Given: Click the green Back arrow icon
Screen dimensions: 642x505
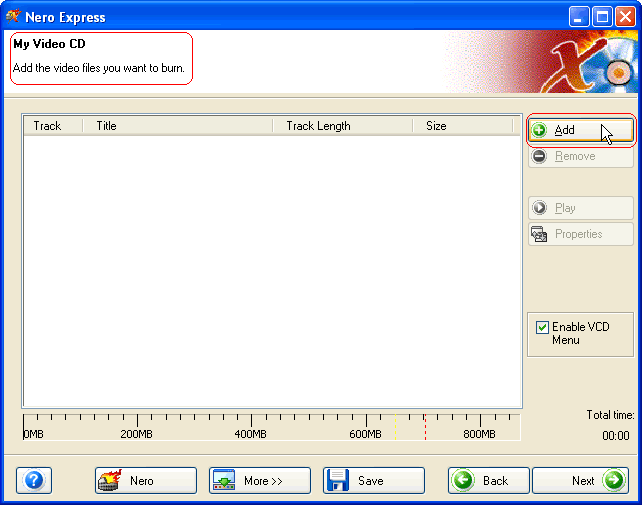Looking at the screenshot, I should coord(463,481).
